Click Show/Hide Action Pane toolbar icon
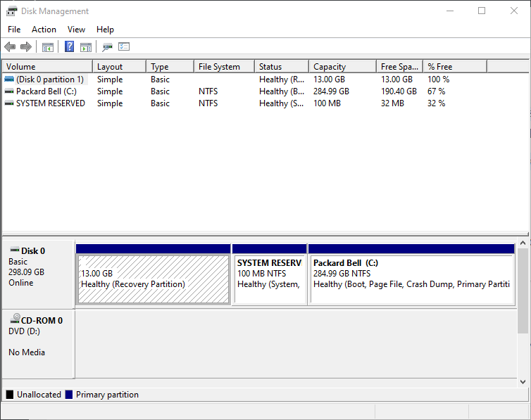The height and width of the screenshot is (420, 531). point(86,47)
